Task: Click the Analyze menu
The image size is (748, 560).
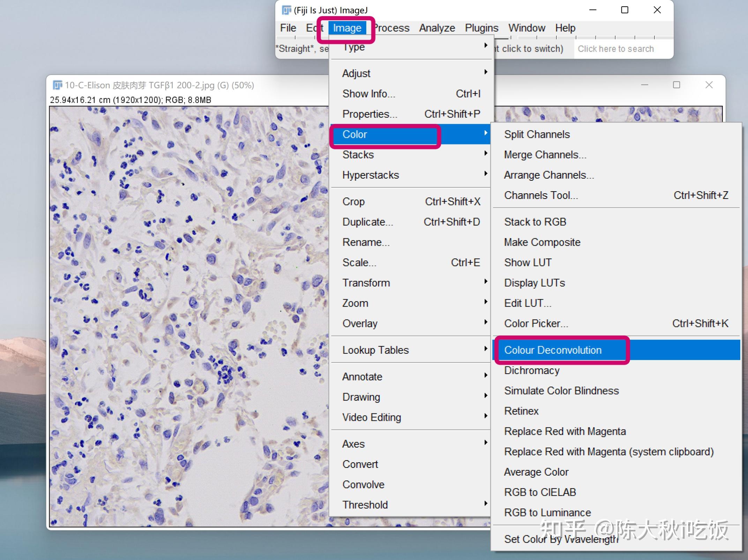Action: coord(437,28)
